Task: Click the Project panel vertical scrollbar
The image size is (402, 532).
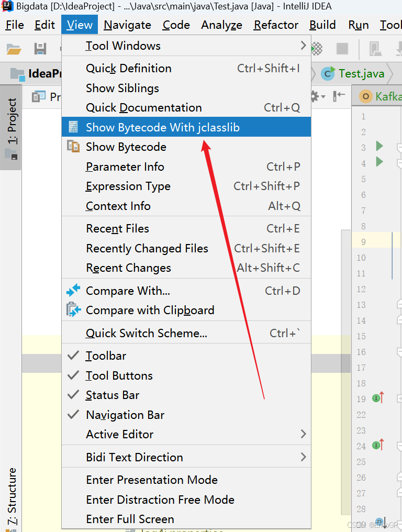Action: tap(345, 373)
